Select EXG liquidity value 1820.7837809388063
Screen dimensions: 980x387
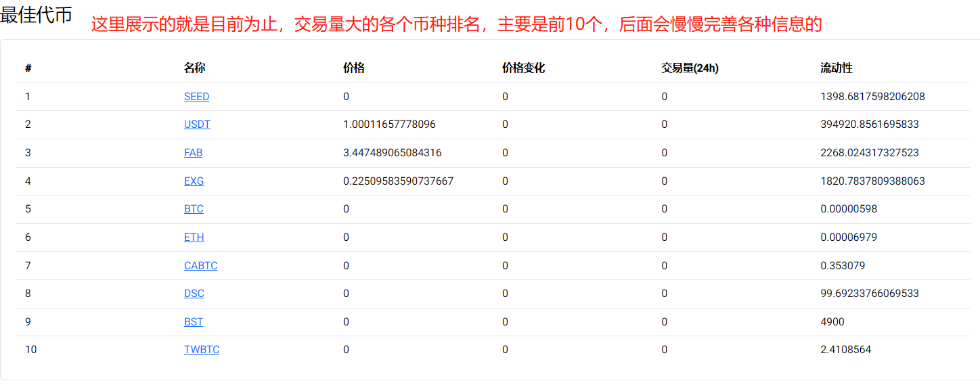coord(872,181)
